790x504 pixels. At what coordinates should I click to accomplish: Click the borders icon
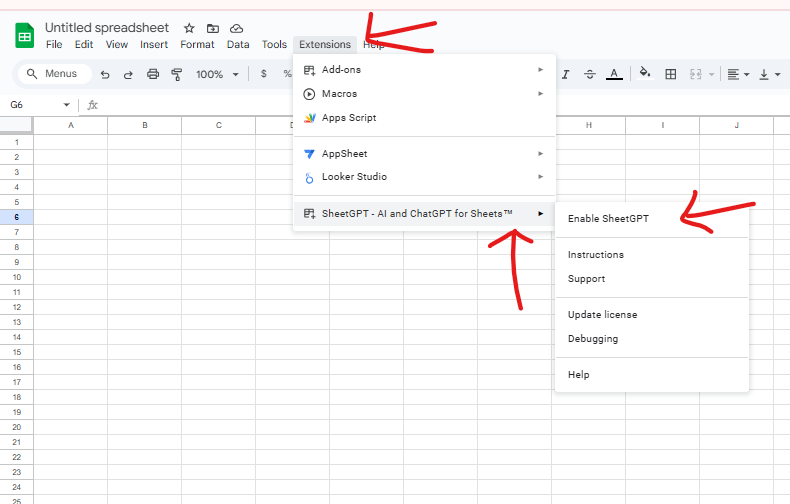pos(671,75)
